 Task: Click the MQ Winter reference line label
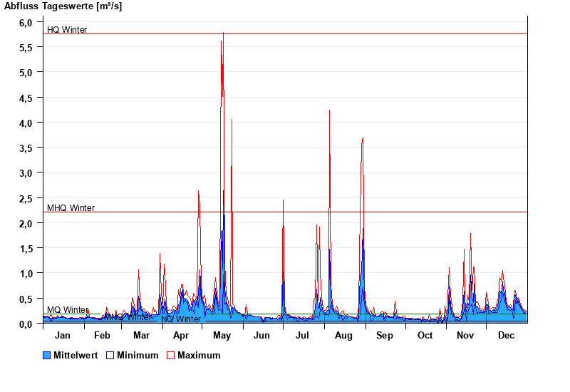pos(68,310)
